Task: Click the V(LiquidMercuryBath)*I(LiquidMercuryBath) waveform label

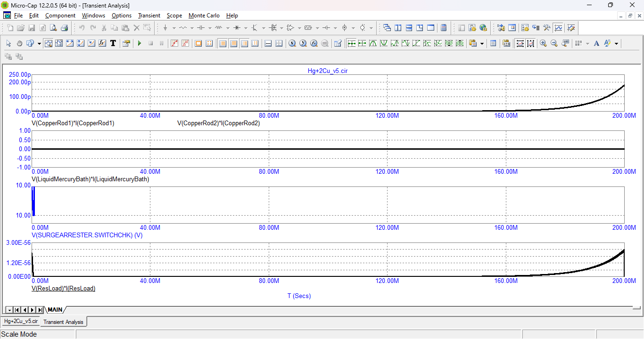Action: 91,179
